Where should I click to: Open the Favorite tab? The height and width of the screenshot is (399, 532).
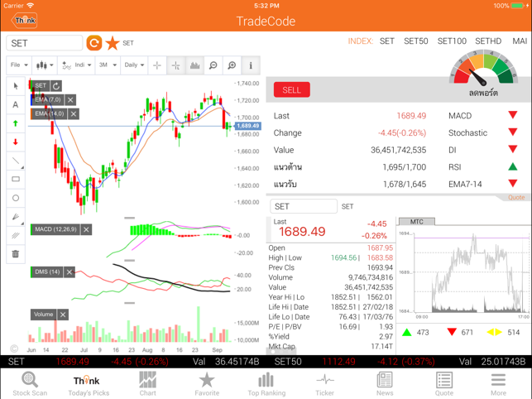click(207, 384)
